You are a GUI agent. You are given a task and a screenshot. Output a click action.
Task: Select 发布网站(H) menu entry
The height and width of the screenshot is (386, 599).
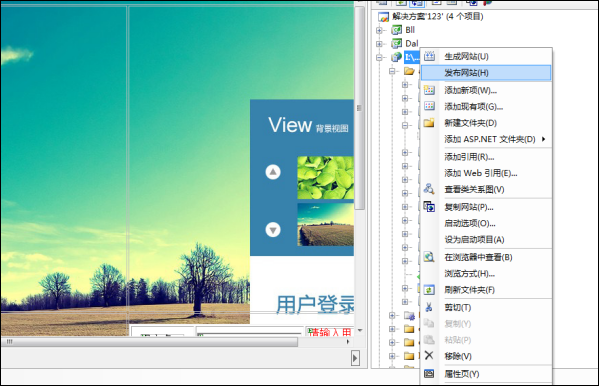point(486,73)
